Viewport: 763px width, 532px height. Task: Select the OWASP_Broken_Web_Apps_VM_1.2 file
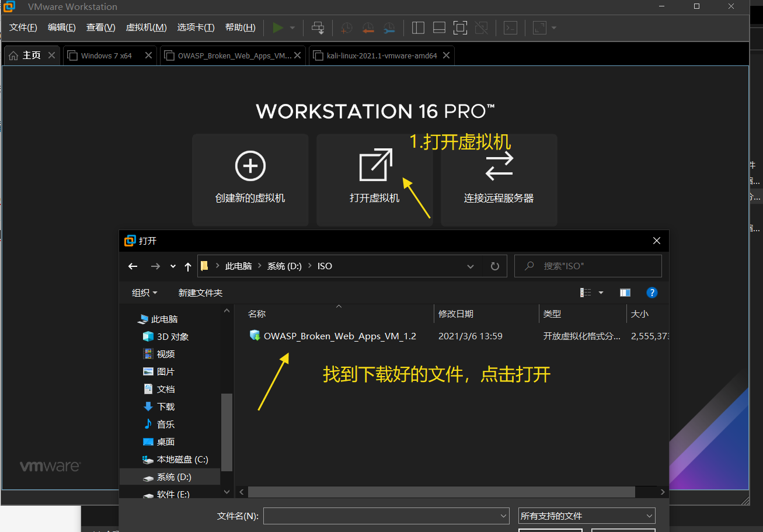tap(339, 336)
